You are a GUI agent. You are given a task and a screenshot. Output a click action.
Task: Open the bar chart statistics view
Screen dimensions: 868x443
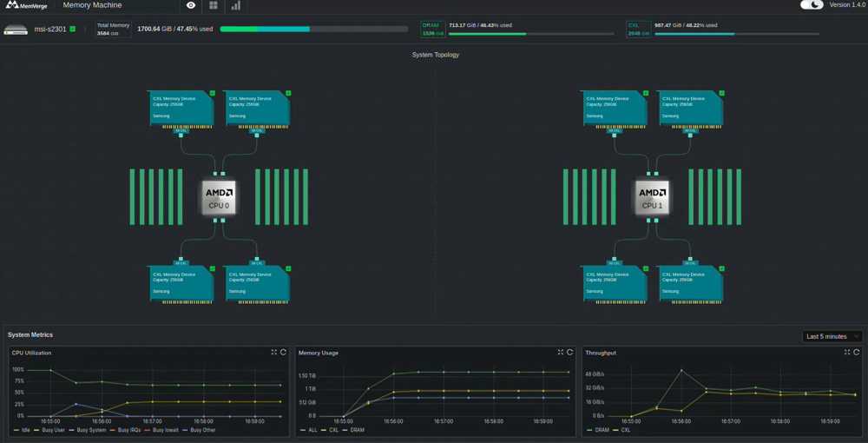[x=235, y=5]
